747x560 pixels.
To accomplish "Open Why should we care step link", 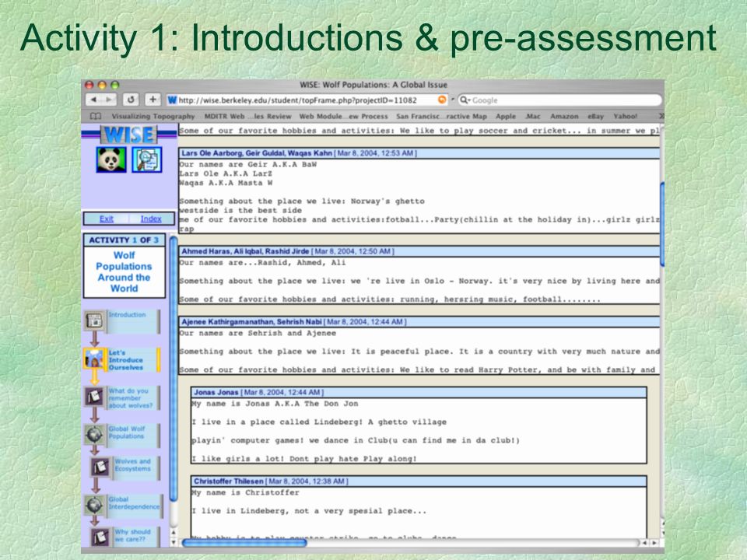I will (132, 535).
